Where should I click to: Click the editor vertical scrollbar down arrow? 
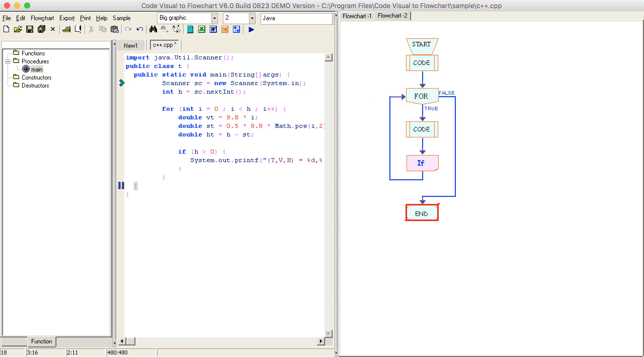click(328, 334)
